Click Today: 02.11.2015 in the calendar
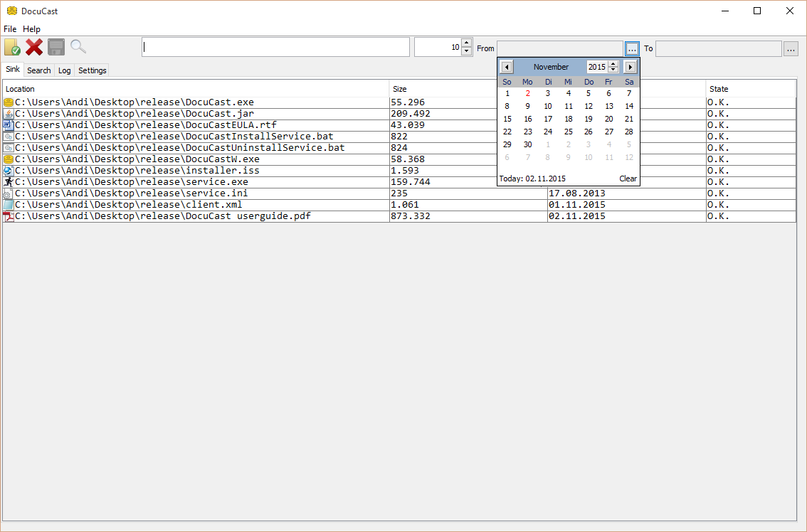Screen dimensions: 807x532 click(x=532, y=179)
